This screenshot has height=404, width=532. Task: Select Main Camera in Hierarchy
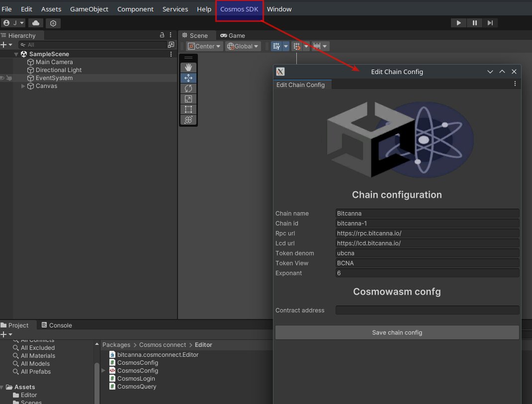[54, 62]
